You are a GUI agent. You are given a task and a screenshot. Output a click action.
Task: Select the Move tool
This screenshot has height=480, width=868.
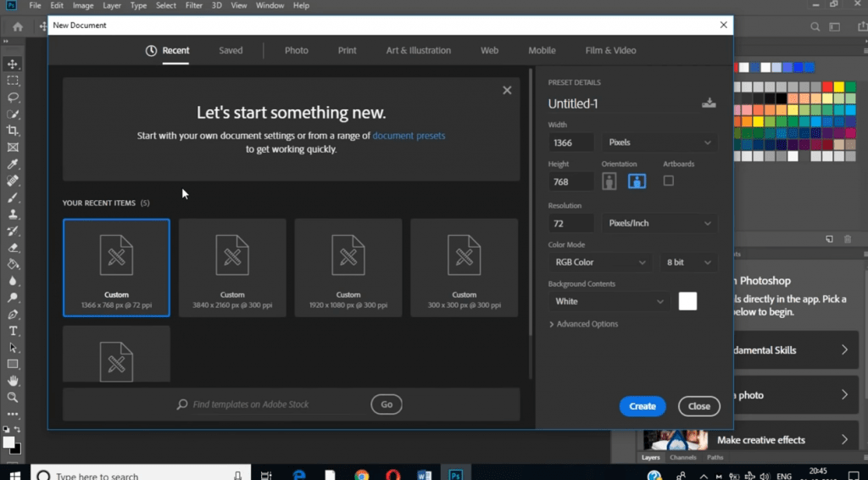pyautogui.click(x=13, y=64)
